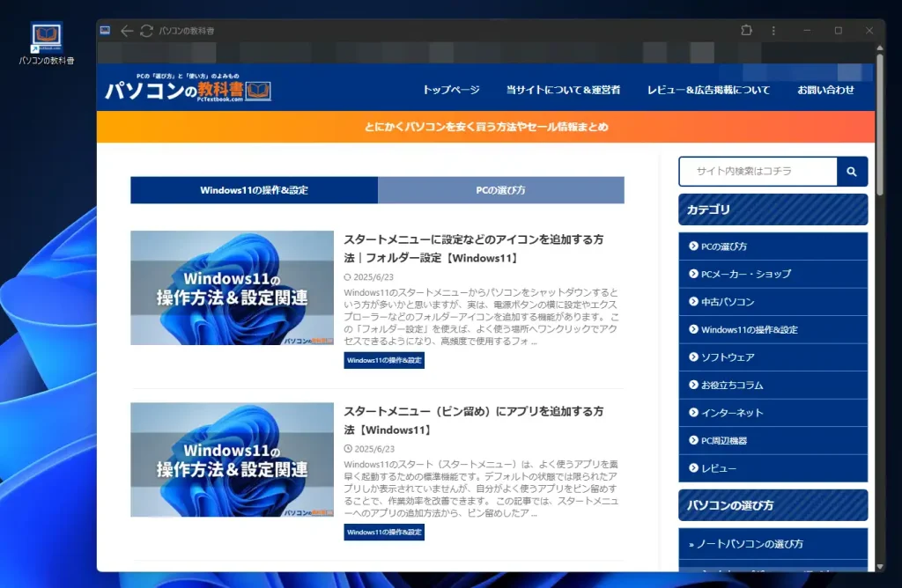Switch to the PCの選び方 tab

click(x=501, y=190)
